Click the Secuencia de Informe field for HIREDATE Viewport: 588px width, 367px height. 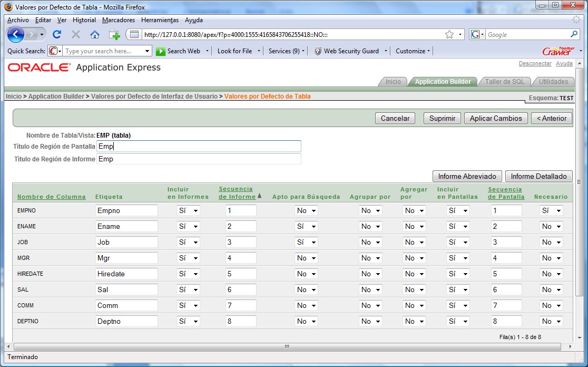pos(241,274)
